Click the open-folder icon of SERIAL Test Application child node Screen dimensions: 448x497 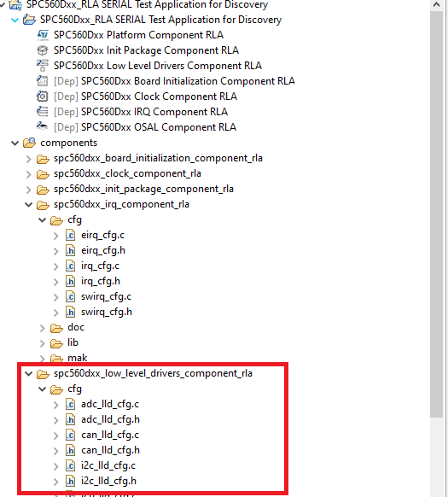tap(29, 20)
